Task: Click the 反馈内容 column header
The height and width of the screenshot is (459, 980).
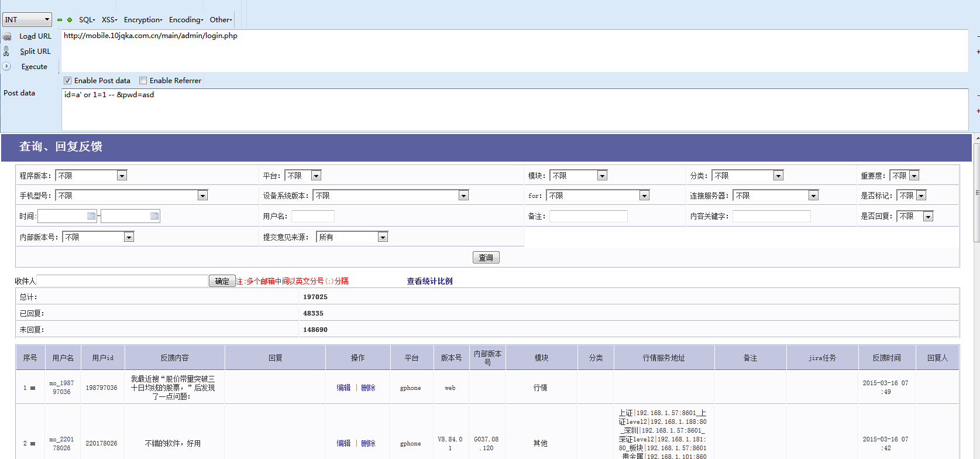Action: [174, 358]
